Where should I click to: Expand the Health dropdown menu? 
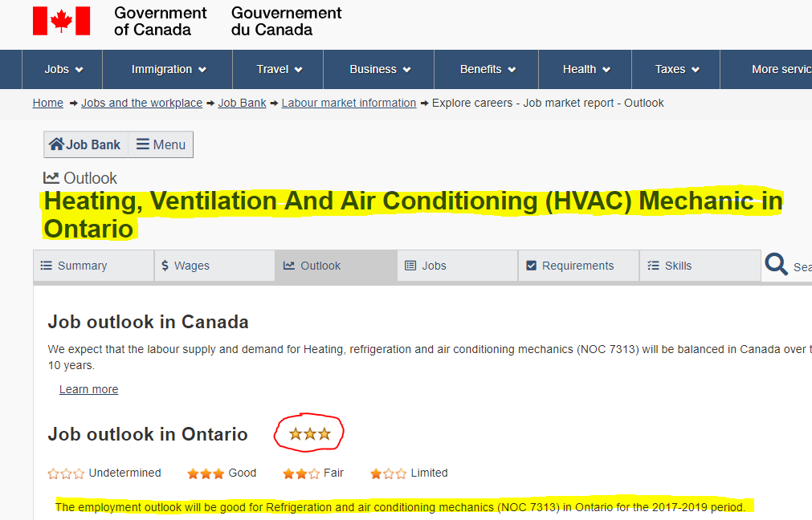click(586, 69)
